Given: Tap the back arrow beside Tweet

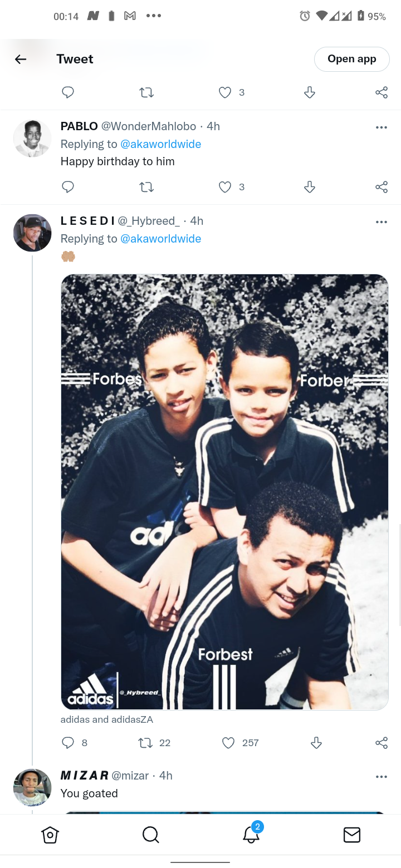Looking at the screenshot, I should pos(21,59).
